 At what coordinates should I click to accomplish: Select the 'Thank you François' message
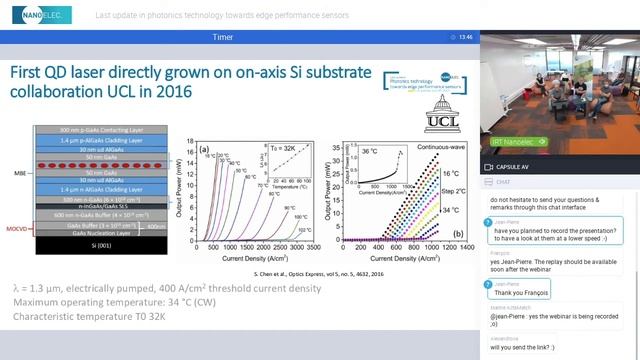519,289
